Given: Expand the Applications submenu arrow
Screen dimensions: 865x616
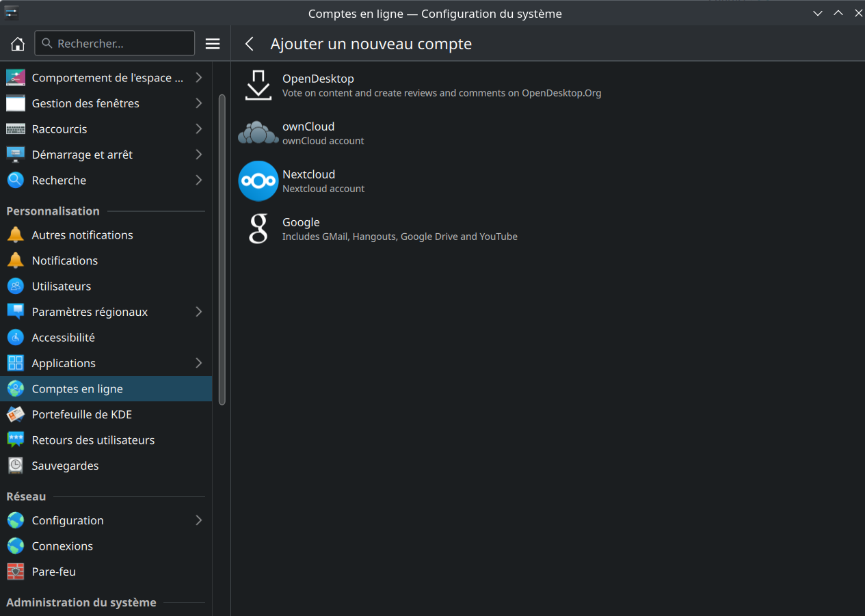Looking at the screenshot, I should coord(198,363).
